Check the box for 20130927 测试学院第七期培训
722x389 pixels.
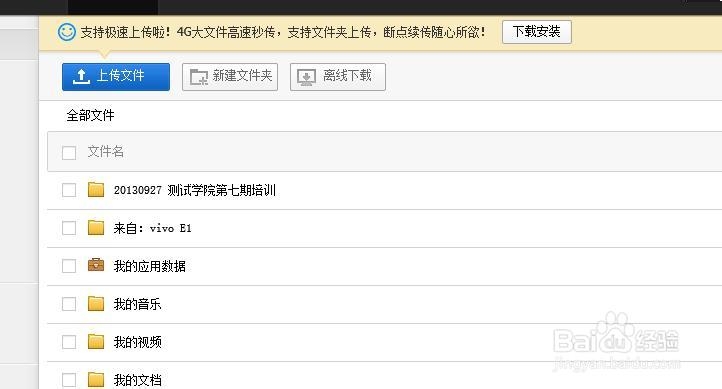[x=69, y=190]
